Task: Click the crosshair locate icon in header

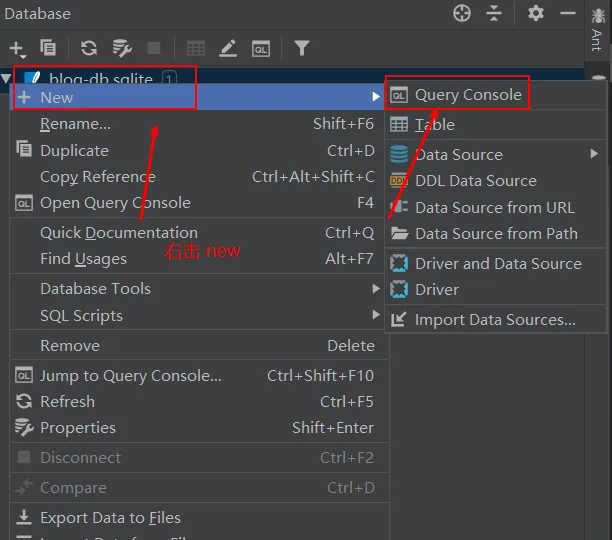Action: tap(462, 13)
